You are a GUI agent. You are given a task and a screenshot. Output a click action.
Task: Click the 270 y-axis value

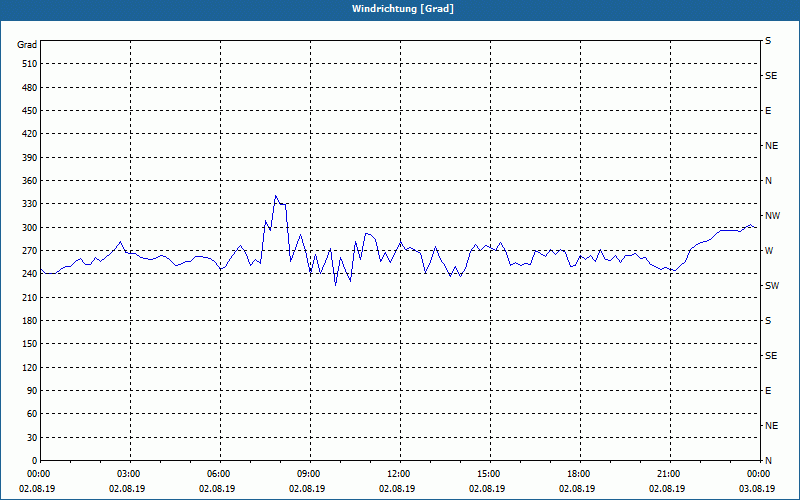[x=29, y=251]
